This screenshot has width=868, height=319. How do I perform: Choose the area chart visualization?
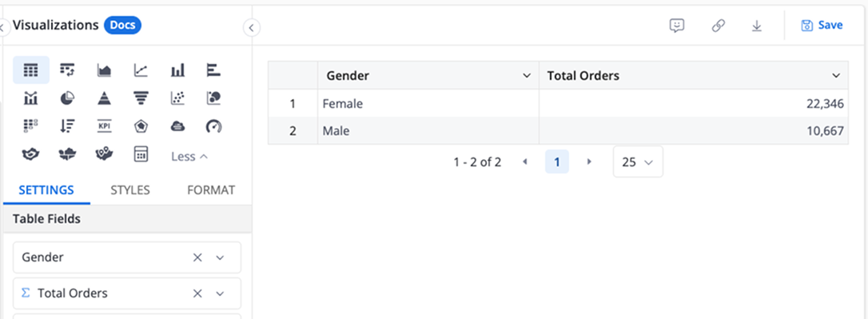click(x=104, y=70)
